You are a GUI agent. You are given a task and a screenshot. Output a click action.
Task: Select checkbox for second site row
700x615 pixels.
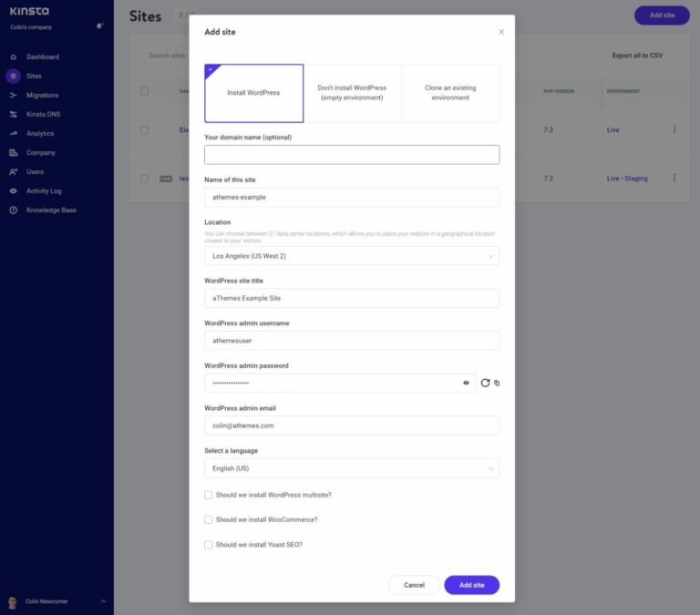point(145,179)
